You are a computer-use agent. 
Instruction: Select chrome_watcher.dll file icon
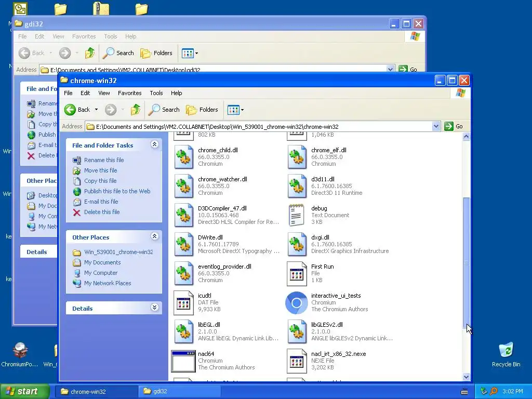[x=184, y=187]
